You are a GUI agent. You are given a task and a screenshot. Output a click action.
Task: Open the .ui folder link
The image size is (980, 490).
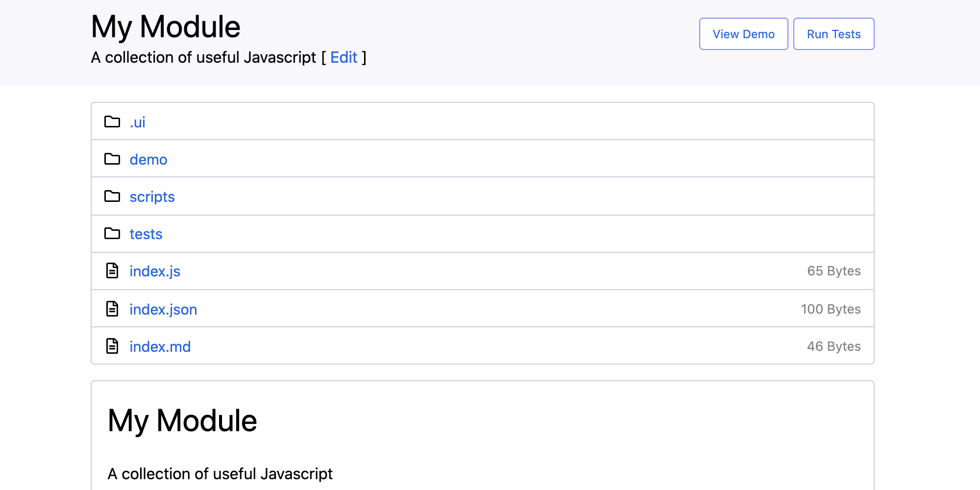point(137,122)
